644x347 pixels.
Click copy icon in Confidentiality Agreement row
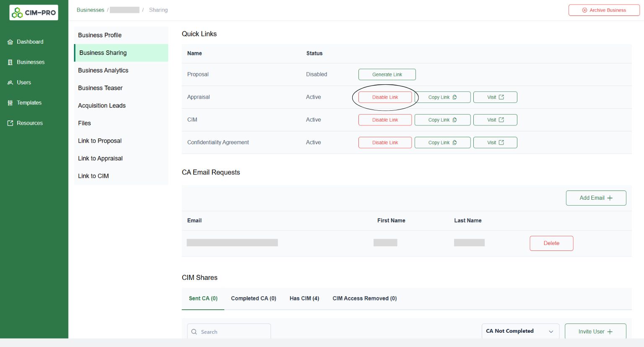[454, 142]
